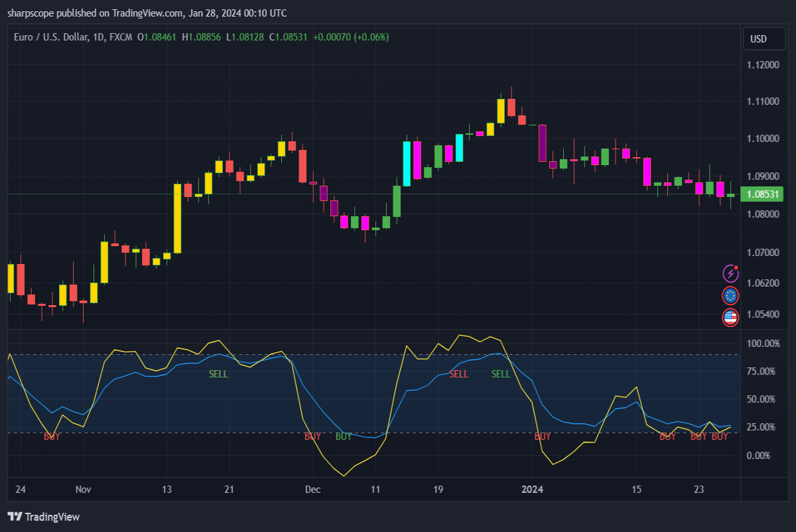Click the European Union flag icon
This screenshot has height=532, width=796.
coord(730,295)
